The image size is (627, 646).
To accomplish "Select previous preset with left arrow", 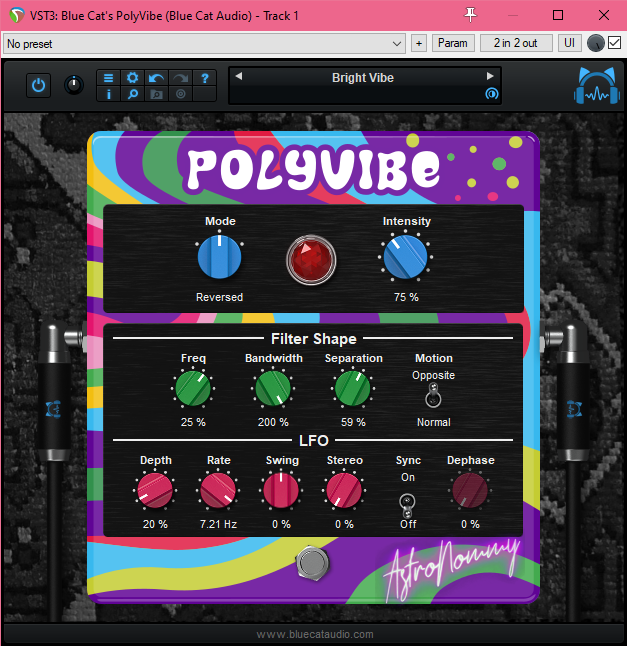I will pos(239,77).
